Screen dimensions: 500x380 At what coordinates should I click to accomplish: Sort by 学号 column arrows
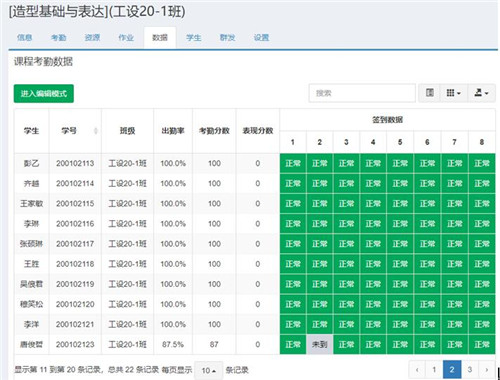click(96, 131)
